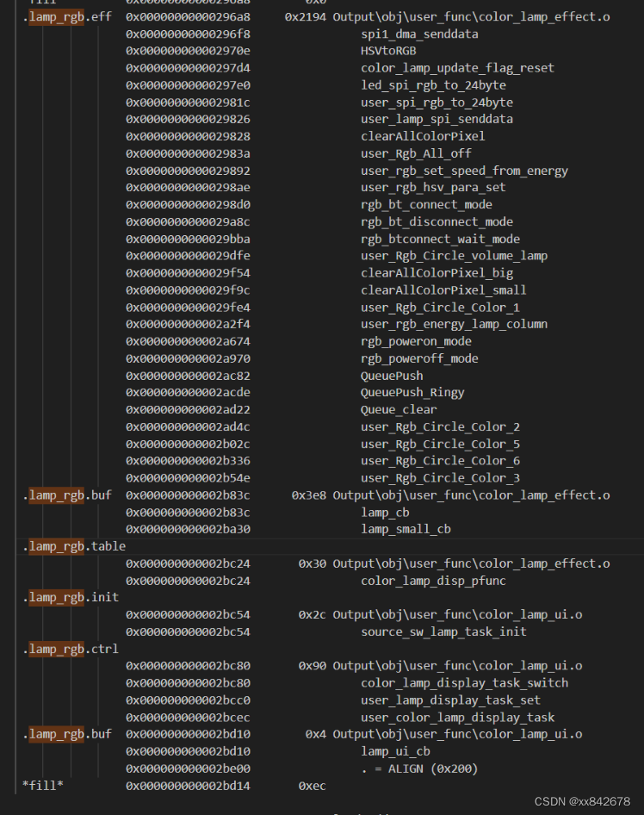Click the user_Rgb_Circle_volume_lamp entry

tap(454, 256)
